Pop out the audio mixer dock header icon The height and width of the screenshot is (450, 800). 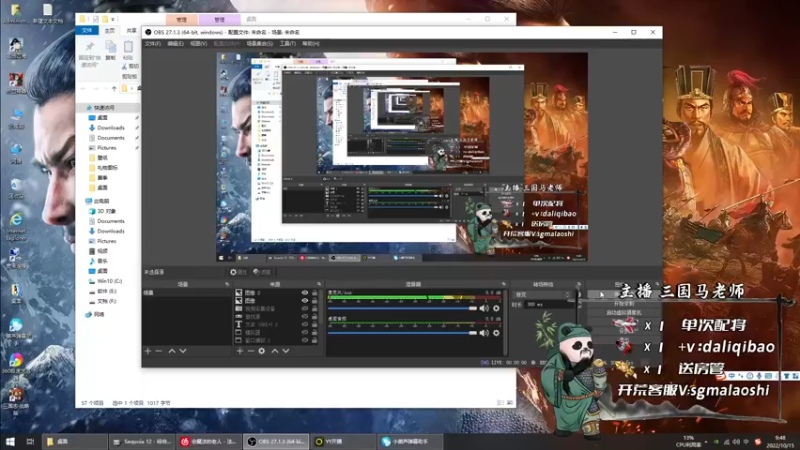tap(504, 284)
